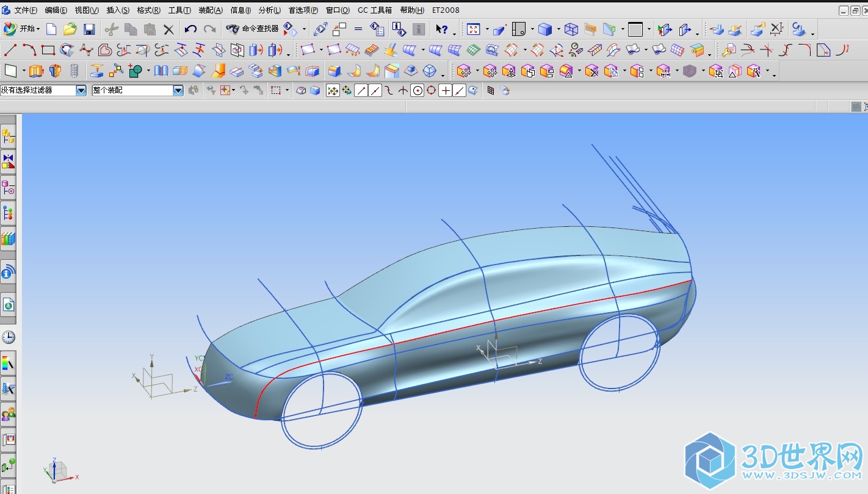
Task: Click the Through Curve Mesh surface icon
Action: pos(454,50)
